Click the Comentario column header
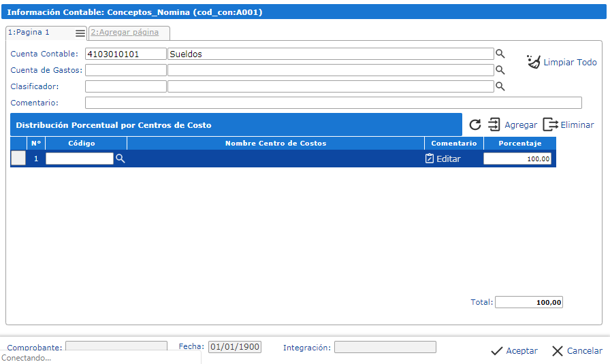Image resolution: width=610 pixels, height=364 pixels. pyautogui.click(x=453, y=143)
